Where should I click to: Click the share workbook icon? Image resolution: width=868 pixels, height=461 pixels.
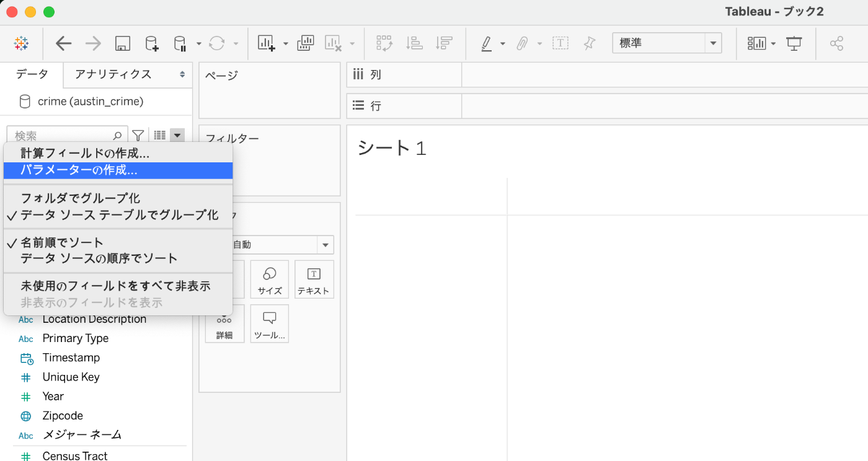click(x=836, y=43)
